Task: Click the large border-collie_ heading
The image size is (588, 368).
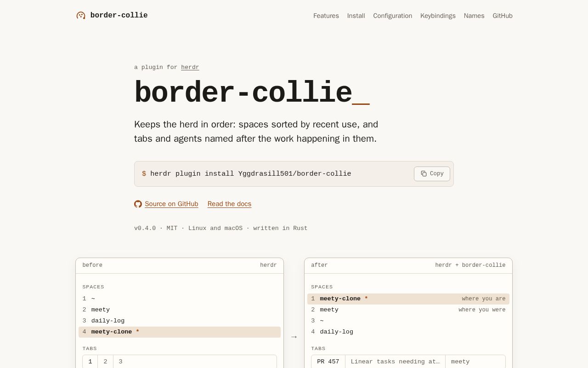Action: pos(252,93)
